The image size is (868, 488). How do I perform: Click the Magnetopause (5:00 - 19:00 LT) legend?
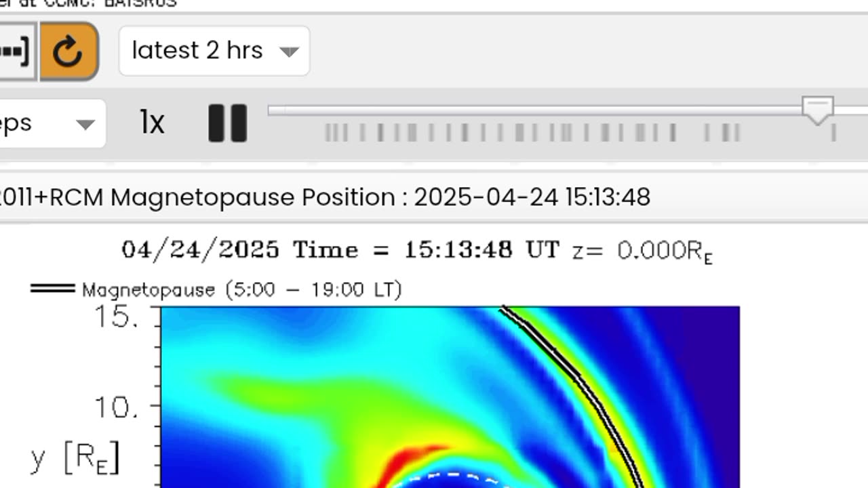216,289
